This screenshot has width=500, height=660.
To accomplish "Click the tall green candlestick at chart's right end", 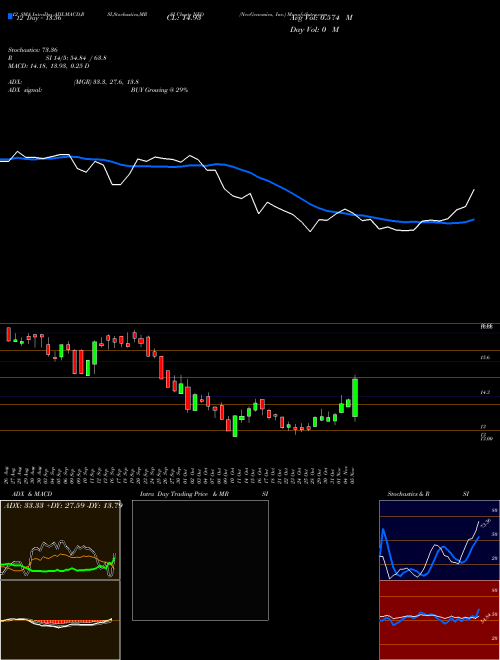I will (x=355, y=398).
